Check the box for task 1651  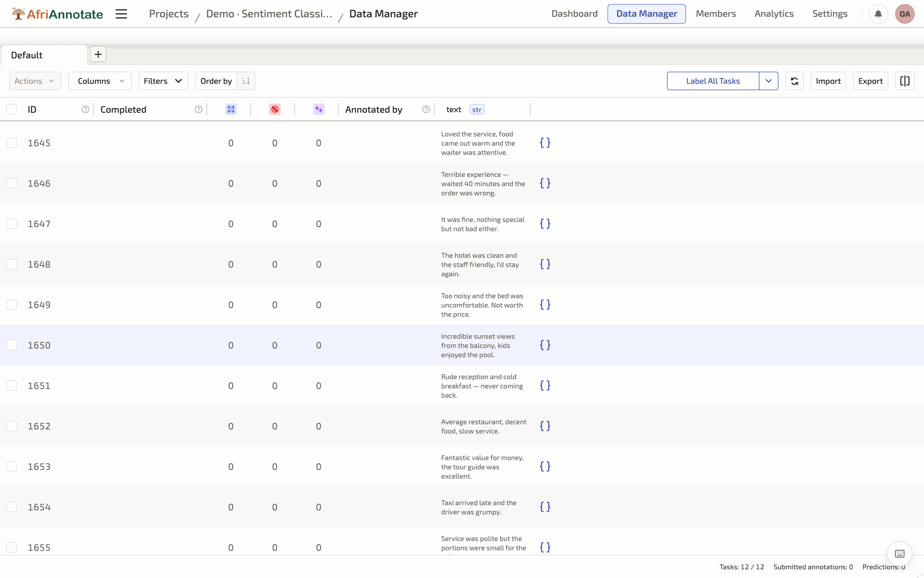(12, 385)
